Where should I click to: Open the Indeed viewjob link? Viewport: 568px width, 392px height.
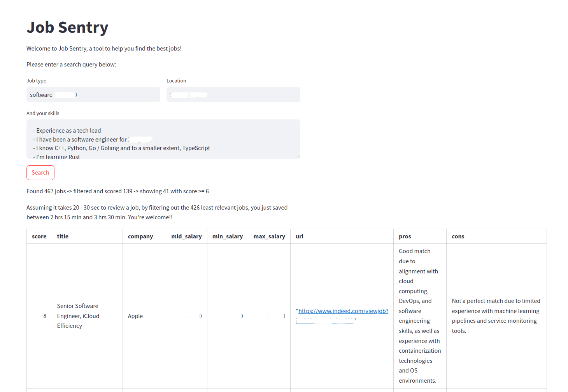pos(343,311)
